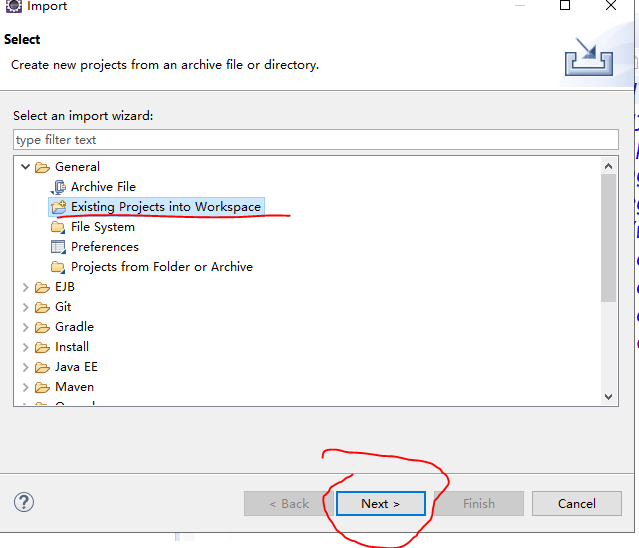Click the Eclipse icon in Import title bar

point(13,6)
